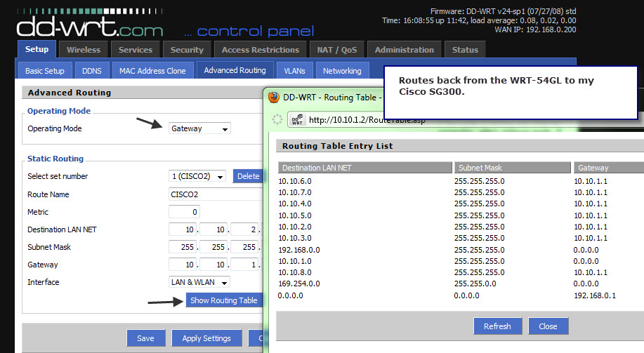Open the Access Restrictions tab
This screenshot has height=353, width=644.
tap(261, 50)
